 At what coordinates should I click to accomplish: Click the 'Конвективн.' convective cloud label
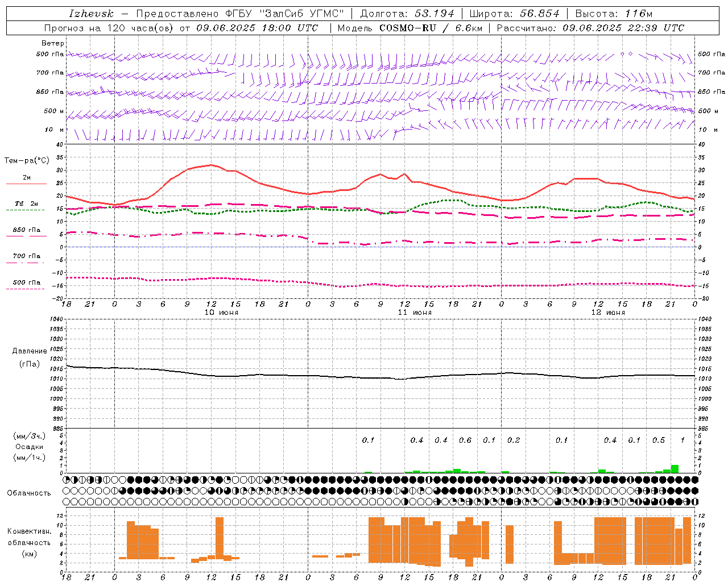click(29, 531)
